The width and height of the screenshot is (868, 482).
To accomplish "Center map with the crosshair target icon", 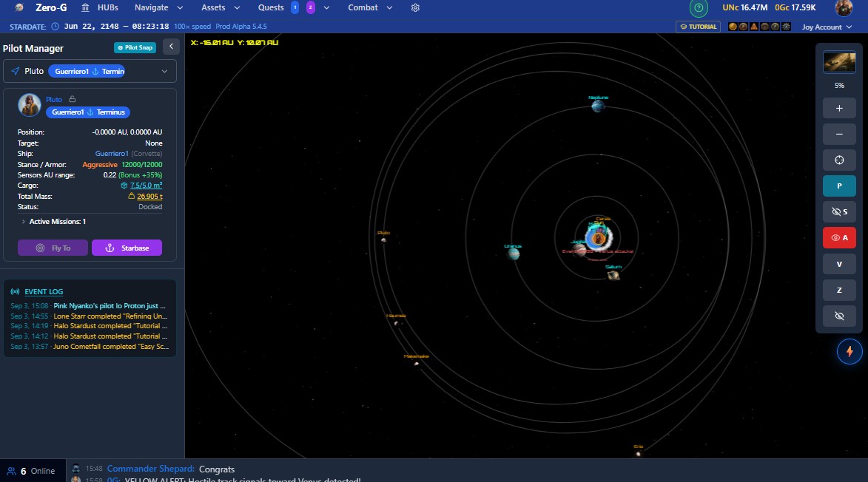I will [839, 160].
